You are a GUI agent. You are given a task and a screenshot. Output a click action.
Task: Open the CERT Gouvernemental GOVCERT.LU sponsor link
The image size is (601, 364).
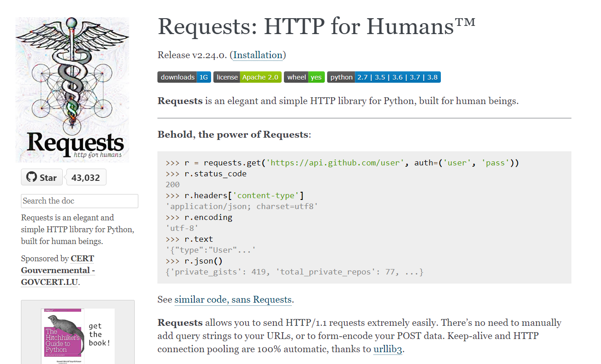(x=58, y=270)
